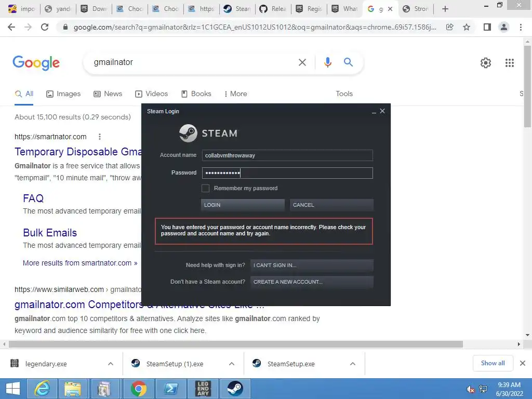This screenshot has height=399, width=532.
Task: Open the FAQ sublink
Action: (33, 198)
